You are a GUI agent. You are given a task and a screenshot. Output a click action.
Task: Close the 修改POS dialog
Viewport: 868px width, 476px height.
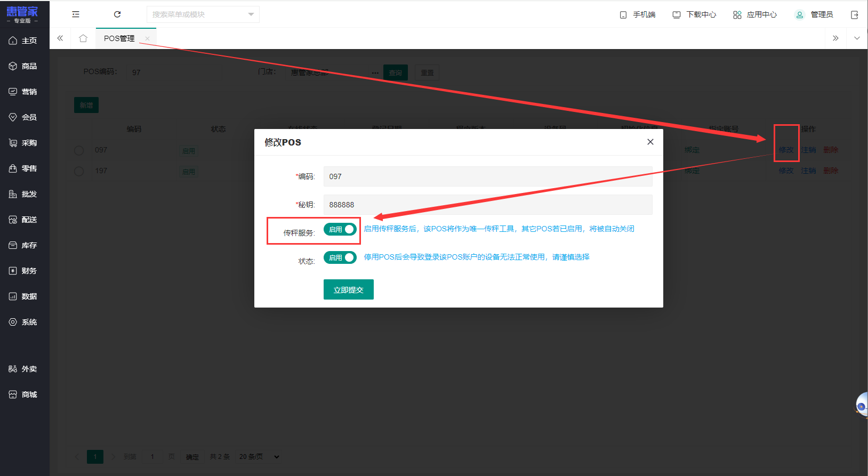pos(650,142)
